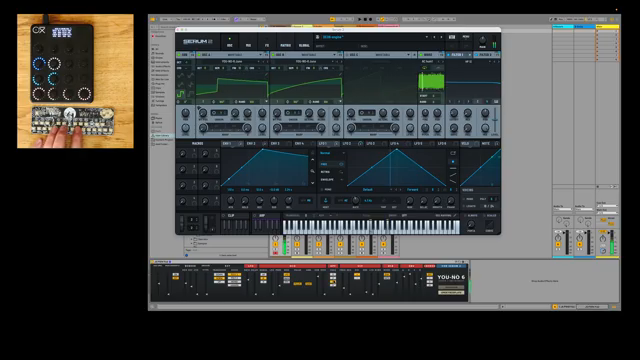Click the LFO shape Default label
This screenshot has height=360, width=640.
coord(367,190)
